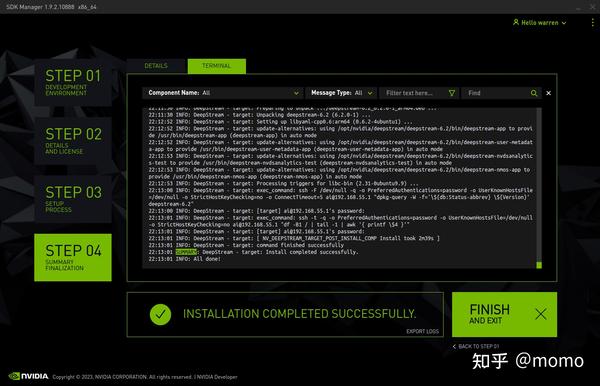Go to Step 01 Development Environment
This screenshot has width=600, height=386.
point(73,82)
